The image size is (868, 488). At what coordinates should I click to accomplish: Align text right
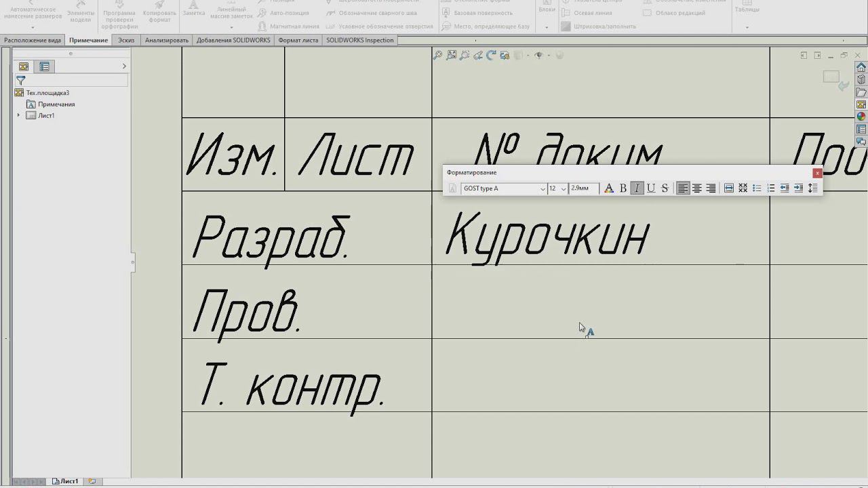711,188
